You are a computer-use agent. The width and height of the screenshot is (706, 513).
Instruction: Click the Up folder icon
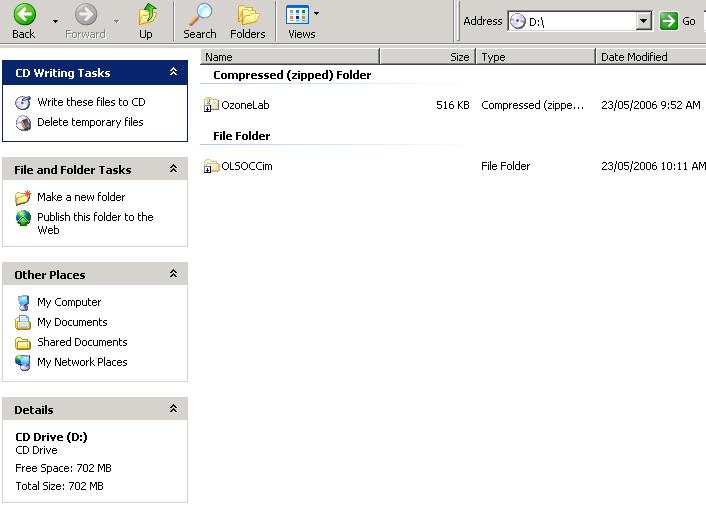(x=147, y=14)
